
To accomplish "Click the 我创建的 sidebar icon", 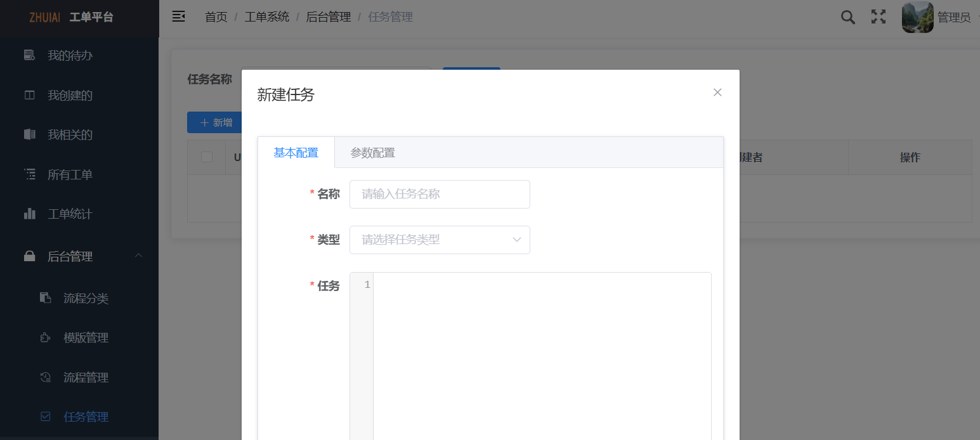I will [x=29, y=95].
